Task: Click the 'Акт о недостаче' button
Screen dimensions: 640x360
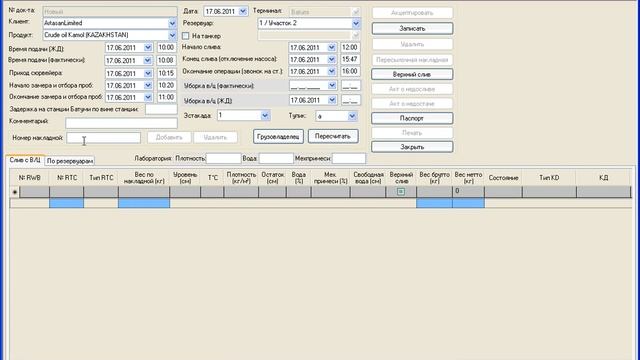Action: tap(412, 104)
